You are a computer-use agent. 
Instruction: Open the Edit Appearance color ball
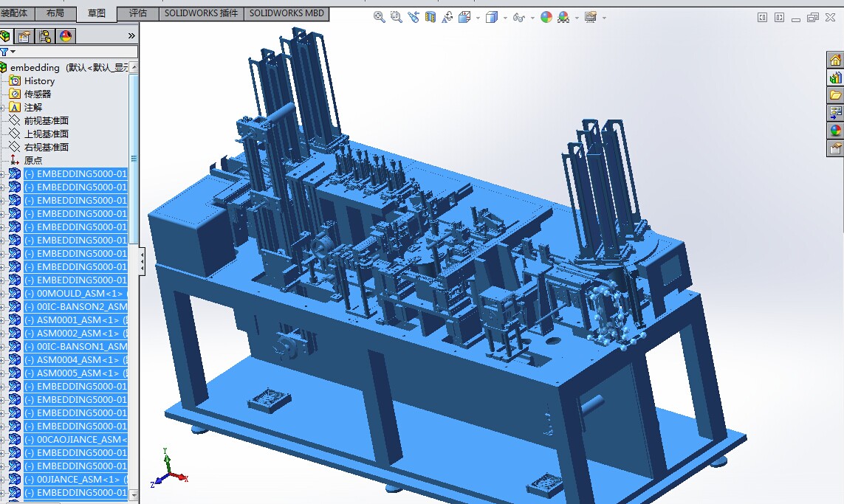[x=546, y=17]
